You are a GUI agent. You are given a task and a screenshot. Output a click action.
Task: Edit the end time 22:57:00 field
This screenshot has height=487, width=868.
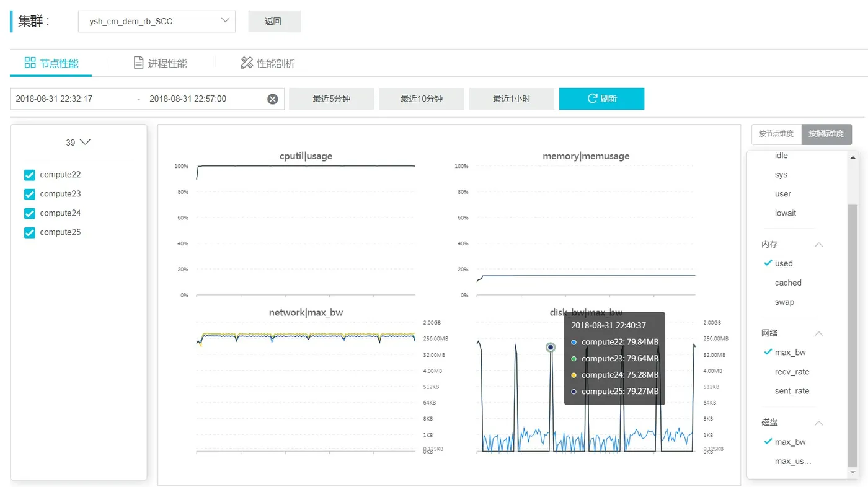click(188, 99)
